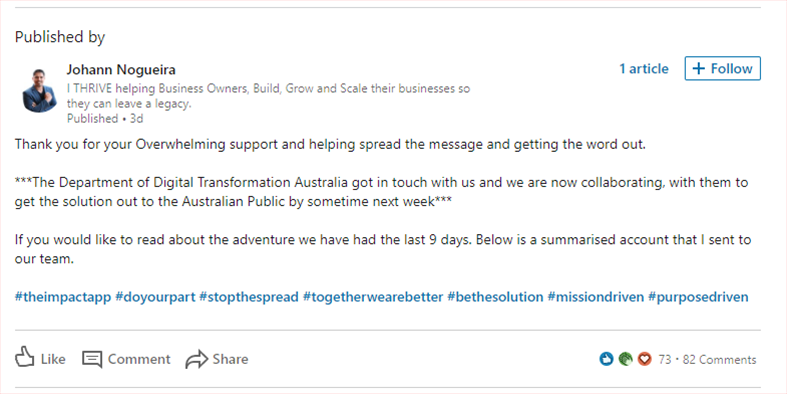787x394 pixels.
Task: Open hashtag #missiondriven
Action: point(596,297)
